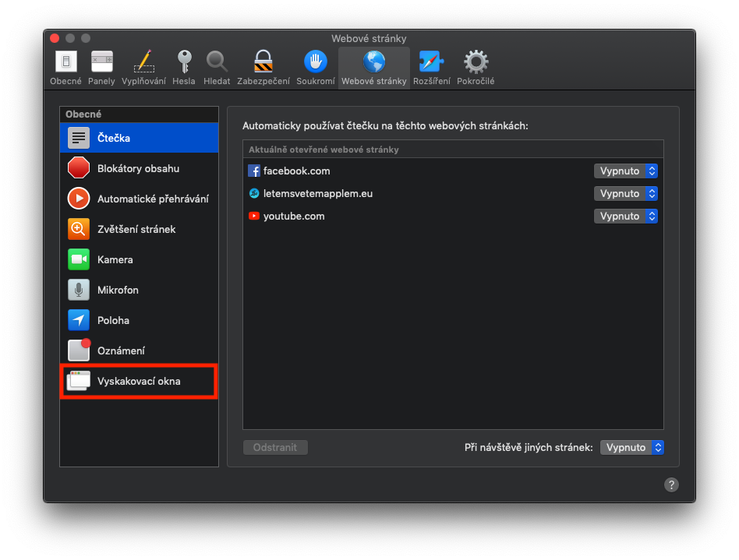
Task: Select Čtečka in the sidebar
Action: point(140,138)
